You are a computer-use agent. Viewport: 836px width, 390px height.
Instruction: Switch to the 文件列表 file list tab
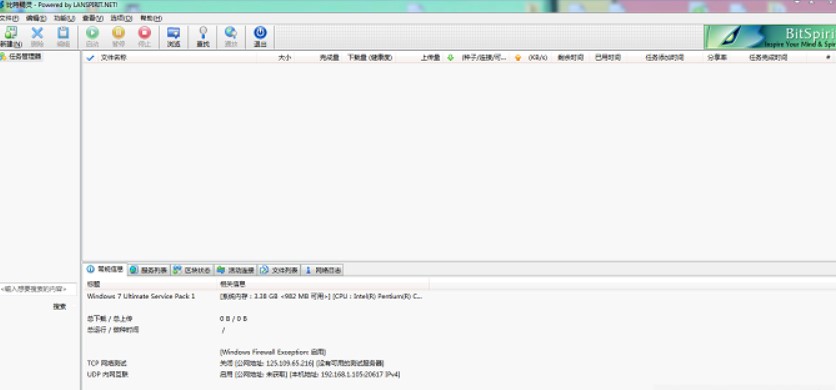(279, 270)
